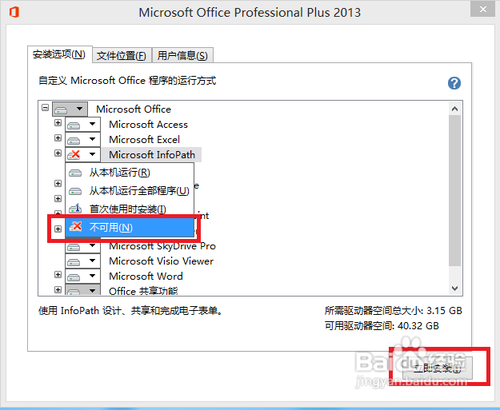Viewport: 500px width, 410px height.
Task: Select Office 共享功能 in the tree
Action: coord(143,291)
